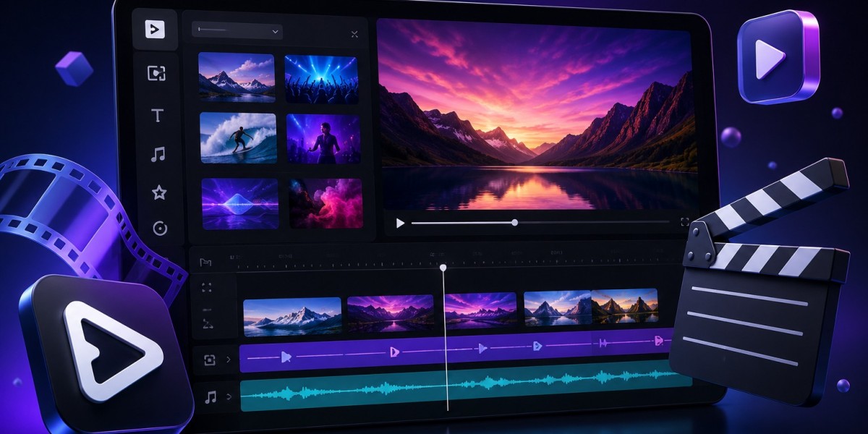
Task: Select the concert crowd thumbnail
Action: coord(321,78)
